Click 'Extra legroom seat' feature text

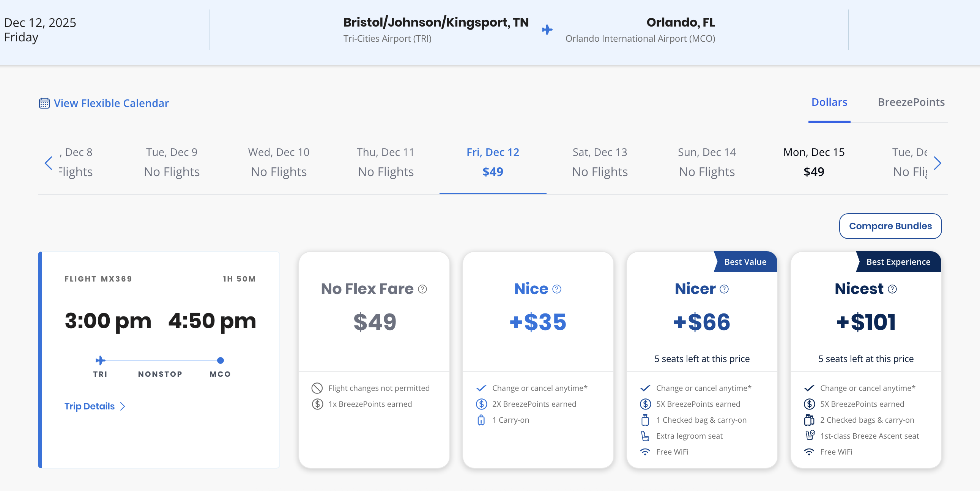(689, 436)
